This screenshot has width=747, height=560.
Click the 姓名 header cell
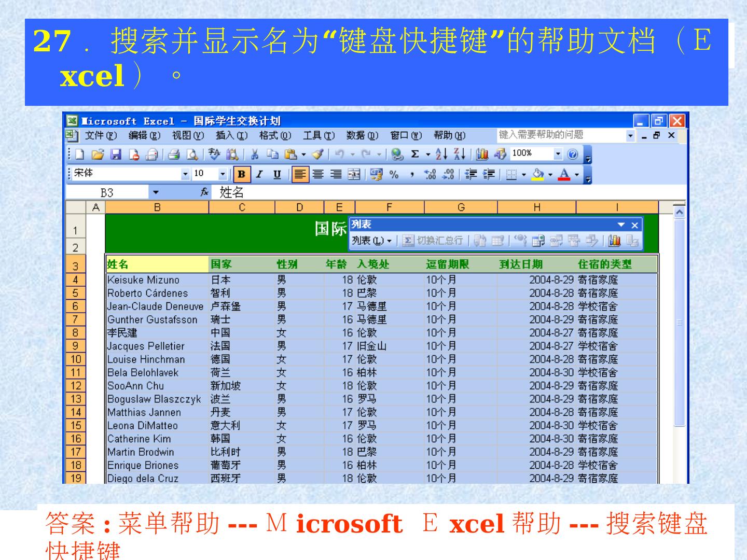157,264
